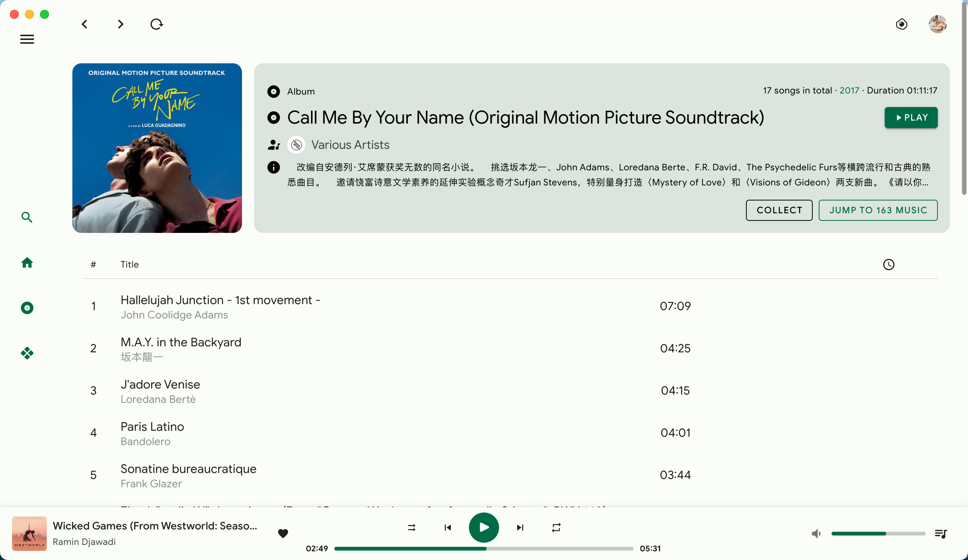The image size is (968, 560).
Task: Toggle the sidebar with the hamburger icon
Action: pyautogui.click(x=27, y=39)
